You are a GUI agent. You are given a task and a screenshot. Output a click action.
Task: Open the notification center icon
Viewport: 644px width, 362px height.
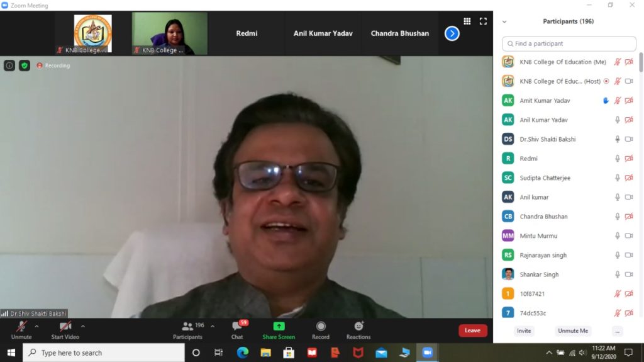(628, 353)
